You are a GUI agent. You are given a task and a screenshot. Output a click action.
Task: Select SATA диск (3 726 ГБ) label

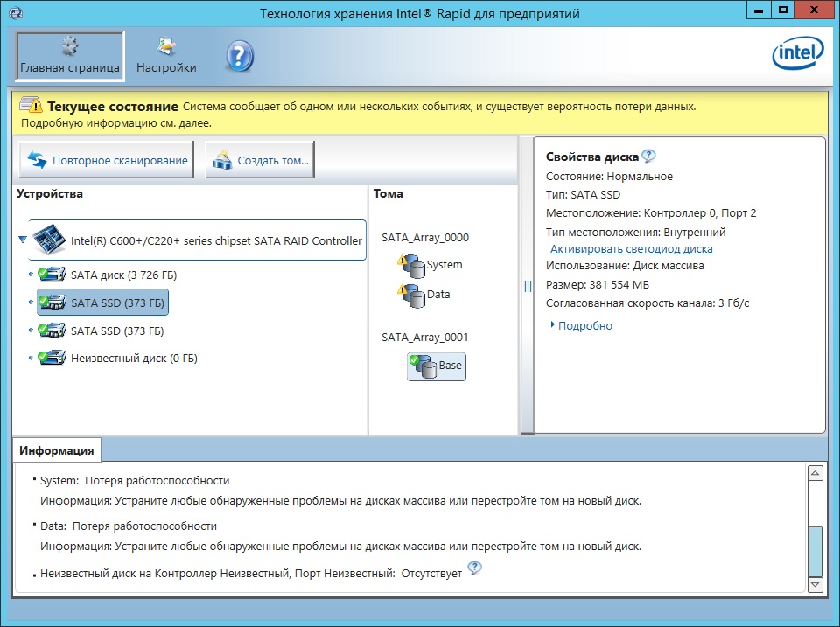pyautogui.click(x=123, y=275)
